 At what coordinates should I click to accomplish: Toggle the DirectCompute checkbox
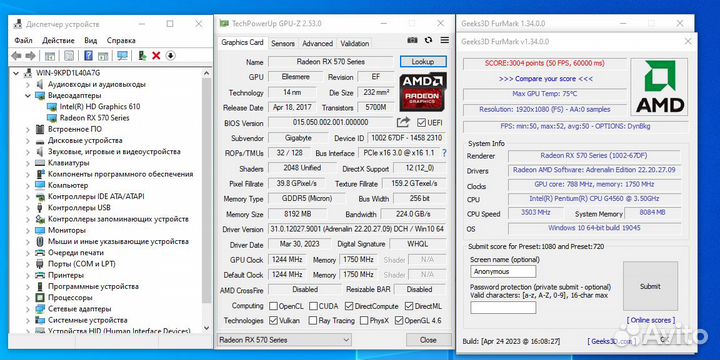[x=349, y=306]
